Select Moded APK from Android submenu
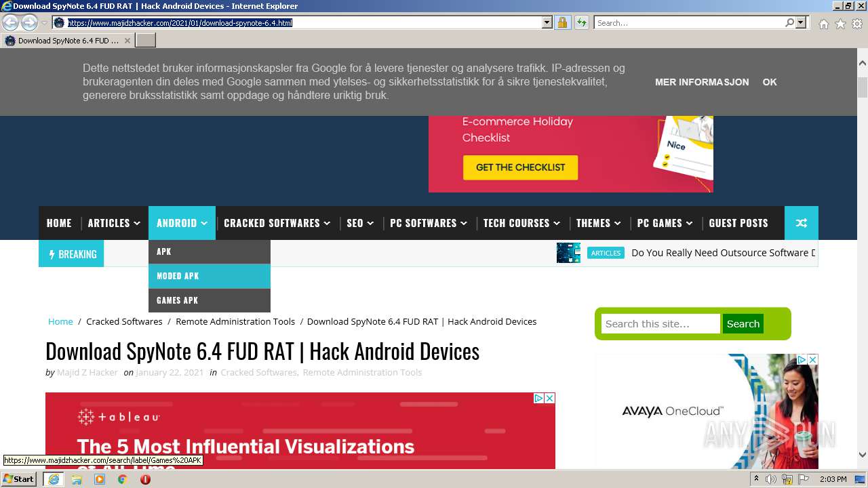Viewport: 868px width, 488px height. (x=210, y=276)
